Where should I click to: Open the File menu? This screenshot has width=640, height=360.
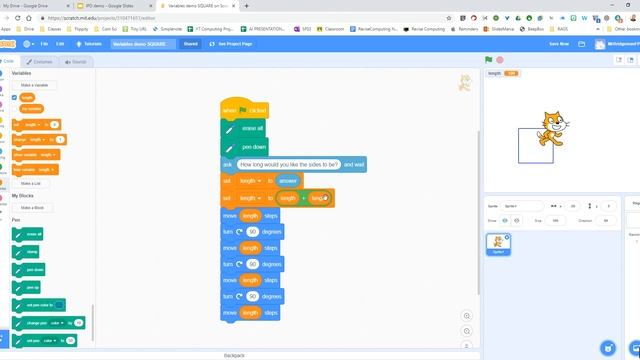44,44
